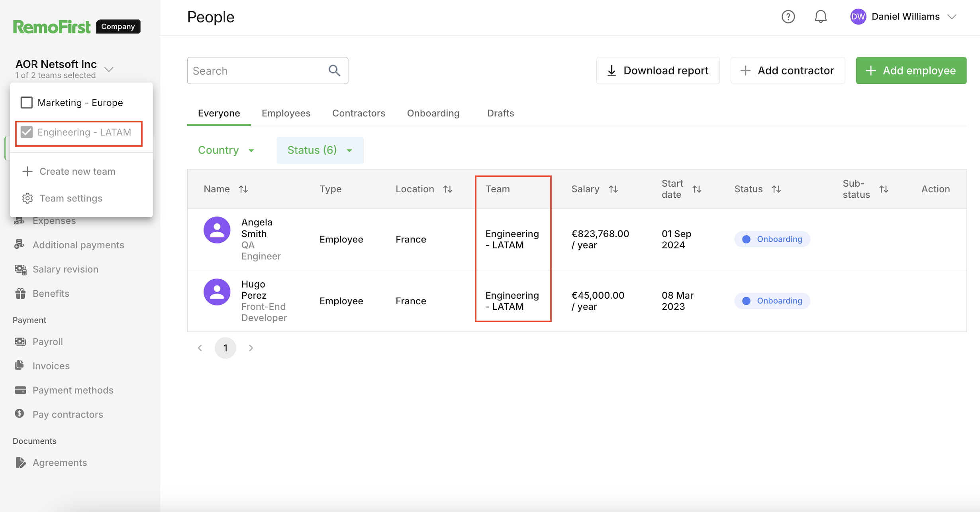Click the Team settings gear icon
Viewport: 980px width, 512px height.
click(x=27, y=198)
